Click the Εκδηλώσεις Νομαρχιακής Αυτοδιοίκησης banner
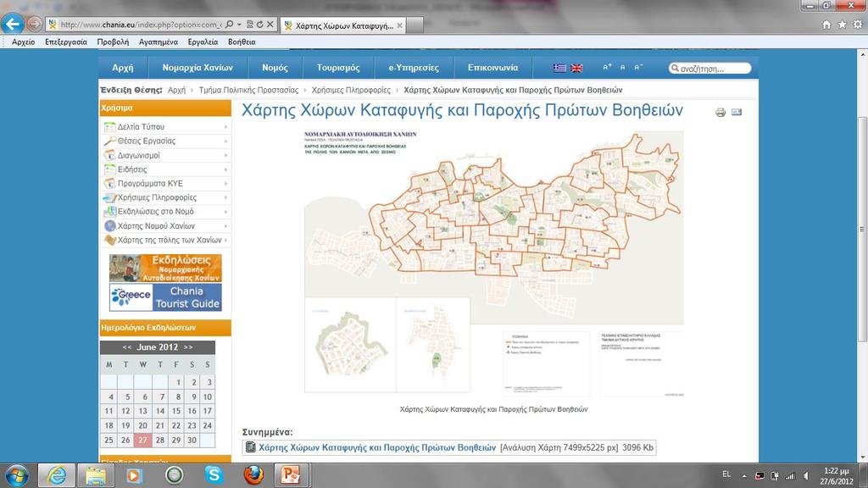 pos(165,269)
